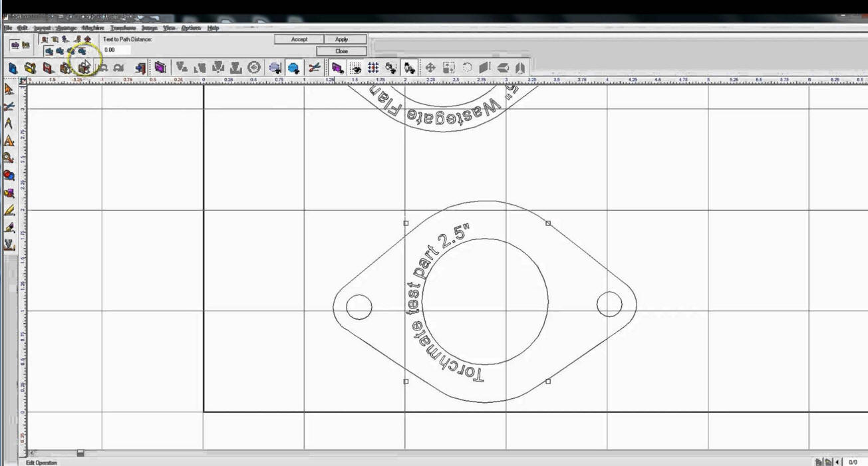Click the circular target toolbar icon
This screenshot has width=868, height=466.
(253, 68)
